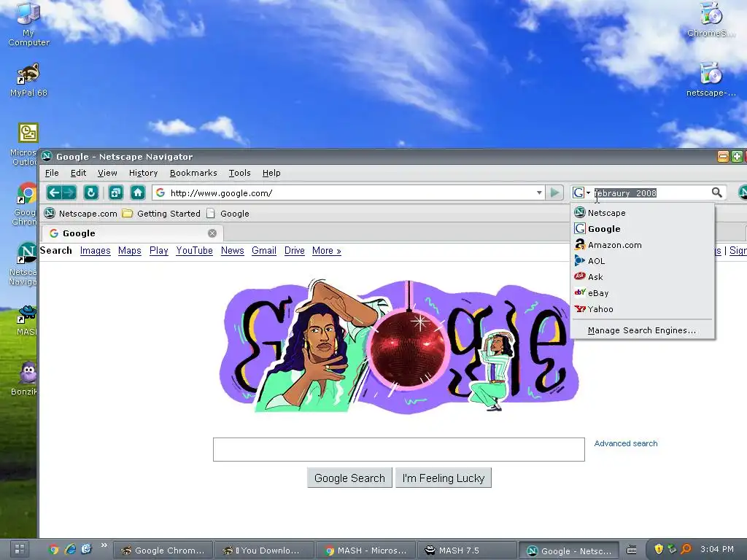Focus the main Google search text field
Image resolution: width=747 pixels, height=560 pixels.
click(399, 449)
